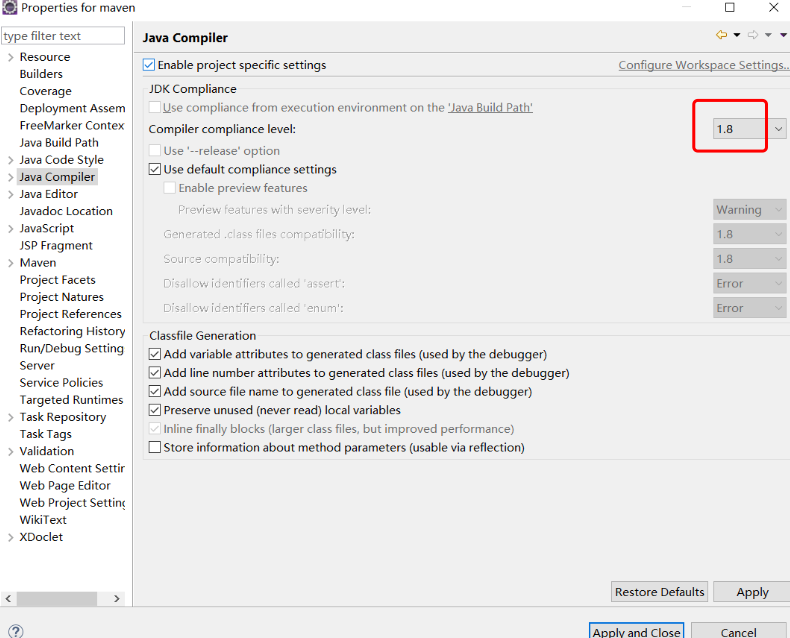
Task: Check Enable preview features
Action: coord(170,188)
